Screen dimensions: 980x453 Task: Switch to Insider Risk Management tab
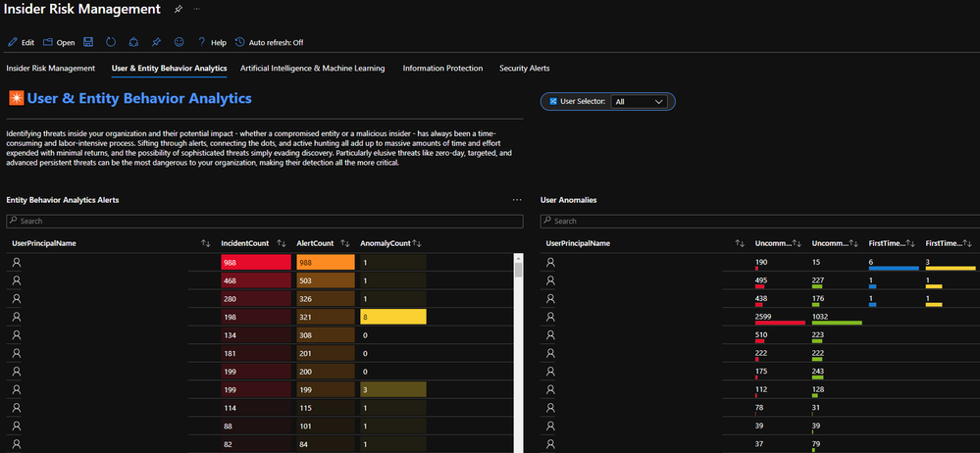pos(51,68)
